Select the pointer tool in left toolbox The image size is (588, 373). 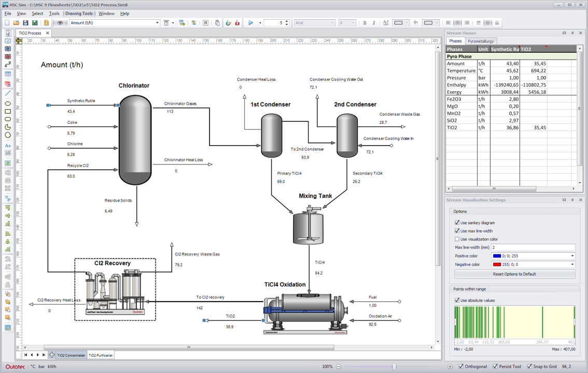coord(7,33)
